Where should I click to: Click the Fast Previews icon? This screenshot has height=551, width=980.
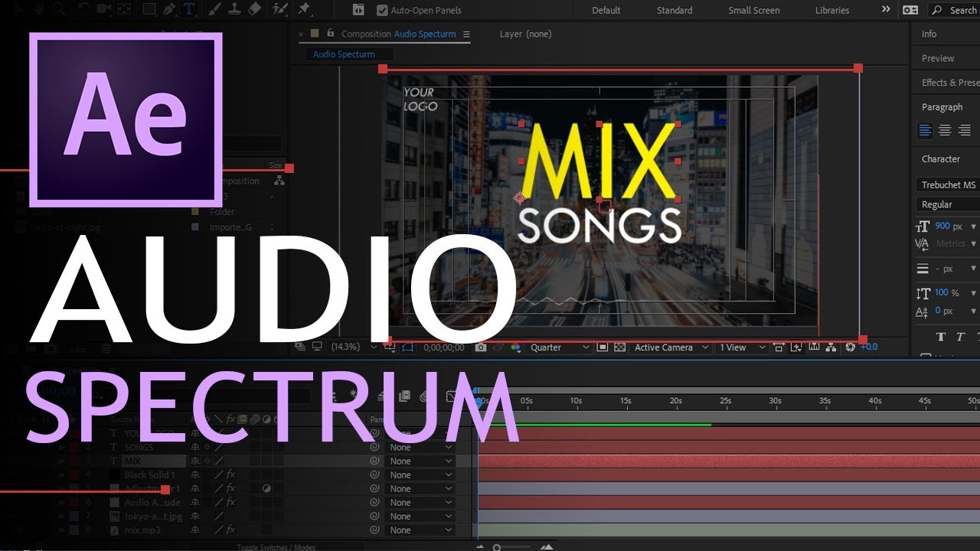796,347
